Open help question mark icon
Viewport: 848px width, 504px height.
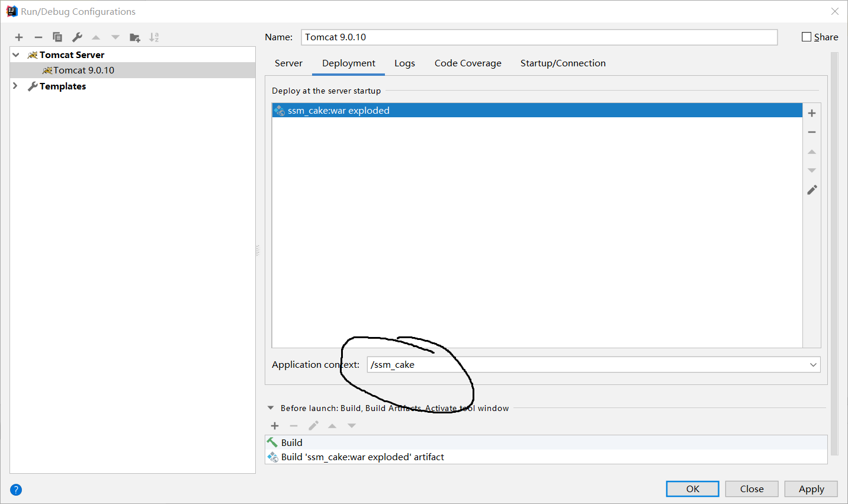tap(16, 490)
